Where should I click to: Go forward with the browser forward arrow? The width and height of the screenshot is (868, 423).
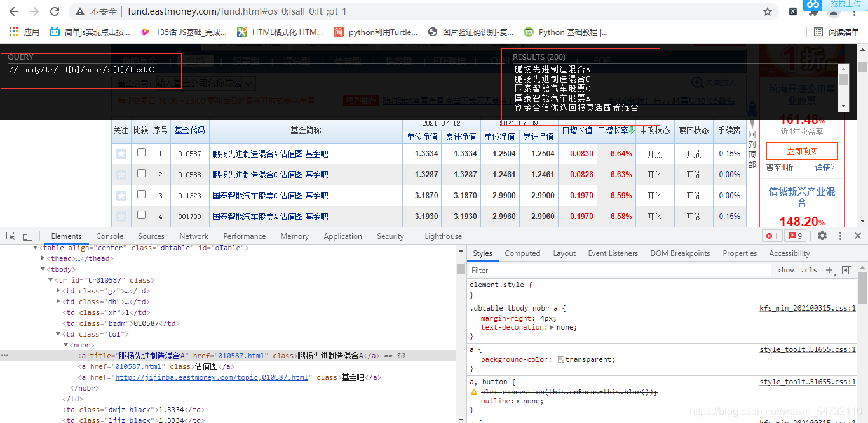point(34,11)
